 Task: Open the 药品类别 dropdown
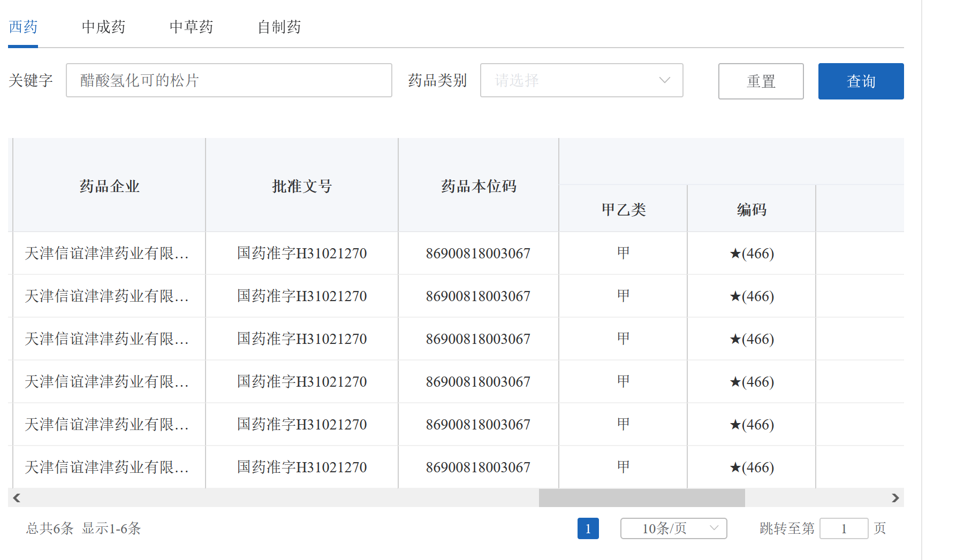click(581, 80)
